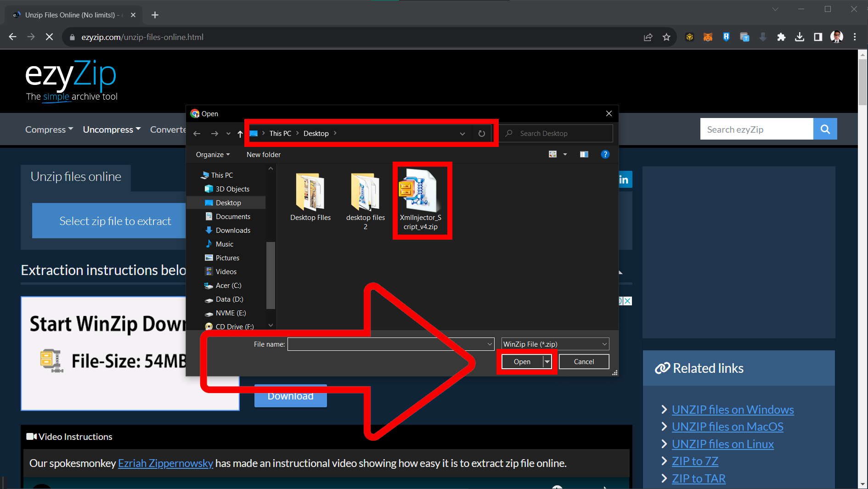Screen dimensions: 868x489
Task: Expand the address bar previous locations dropdown
Action: (462, 134)
